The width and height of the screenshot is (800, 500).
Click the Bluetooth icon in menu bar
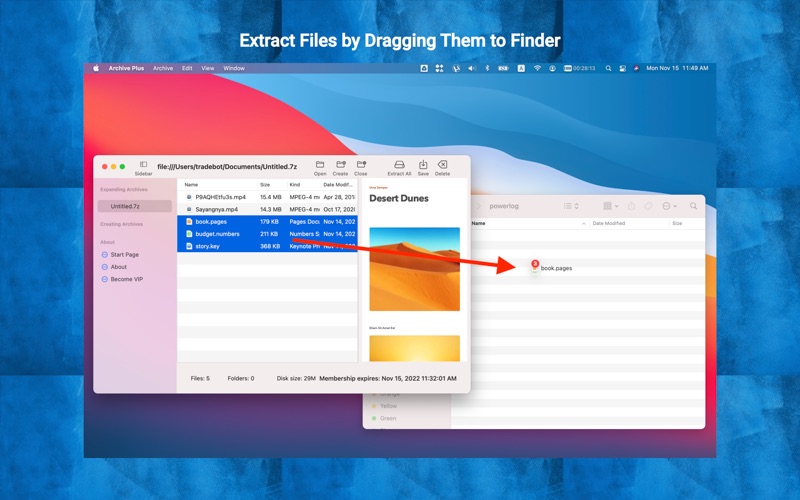point(487,68)
